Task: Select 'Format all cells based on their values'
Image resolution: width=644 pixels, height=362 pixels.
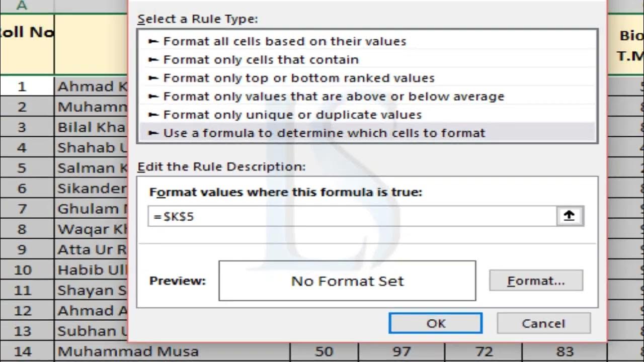Action: click(x=284, y=41)
